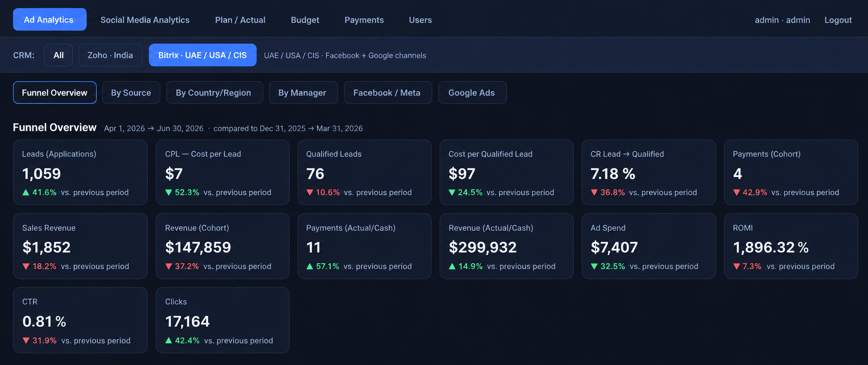Image resolution: width=868 pixels, height=365 pixels.
Task: Show the Funnel Overview tab
Action: tap(55, 92)
